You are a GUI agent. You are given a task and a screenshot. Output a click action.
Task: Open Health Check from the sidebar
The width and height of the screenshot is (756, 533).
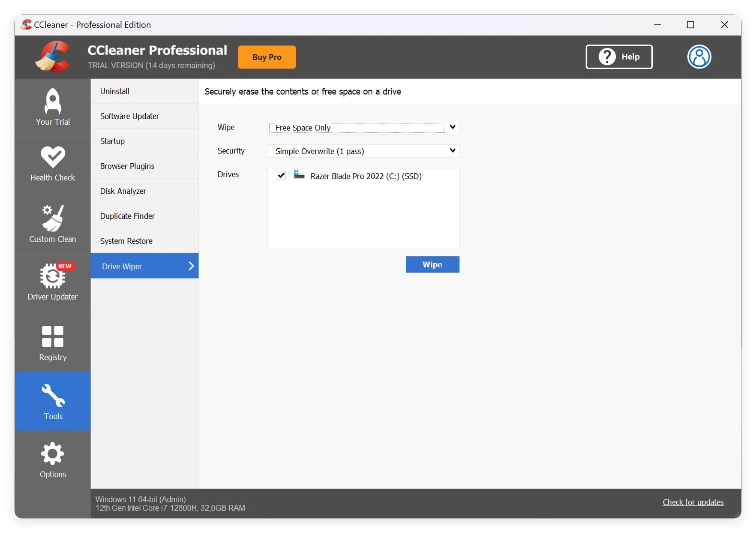point(53,166)
